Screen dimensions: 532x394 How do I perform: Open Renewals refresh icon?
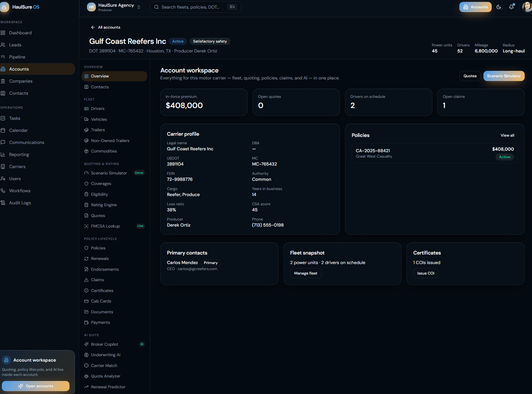pyautogui.click(x=86, y=259)
